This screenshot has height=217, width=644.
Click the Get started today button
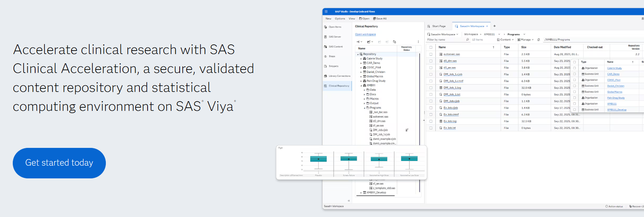pos(59,163)
